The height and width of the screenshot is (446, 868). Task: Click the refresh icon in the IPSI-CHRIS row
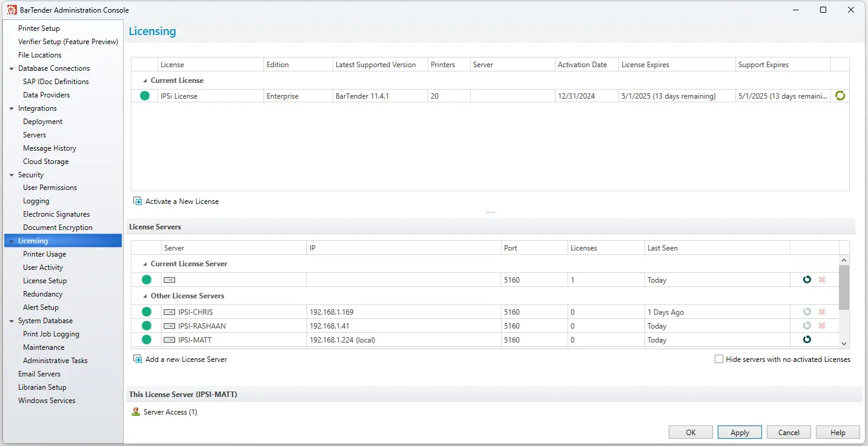807,312
